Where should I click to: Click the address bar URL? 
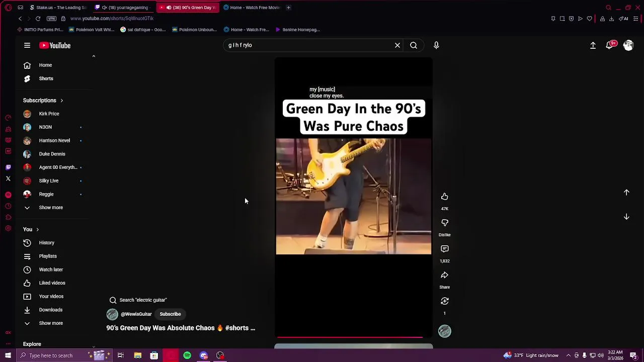point(112,19)
